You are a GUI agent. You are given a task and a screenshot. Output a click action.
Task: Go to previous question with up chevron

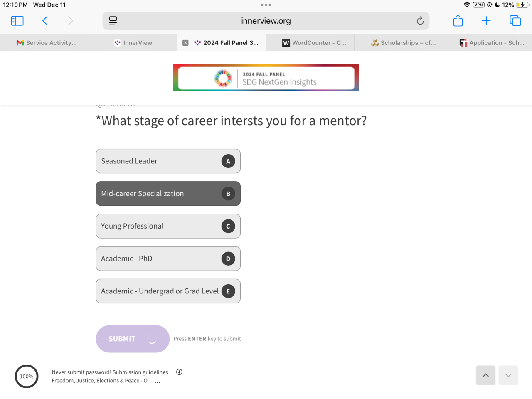tap(485, 375)
